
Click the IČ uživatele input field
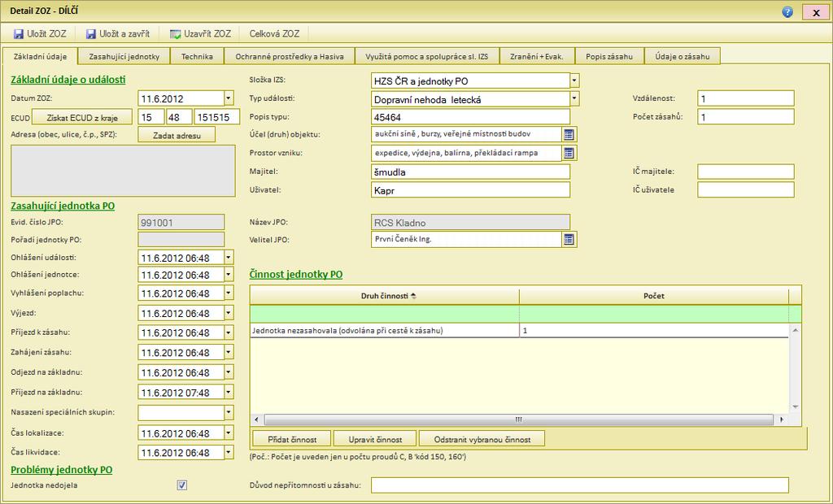click(746, 189)
